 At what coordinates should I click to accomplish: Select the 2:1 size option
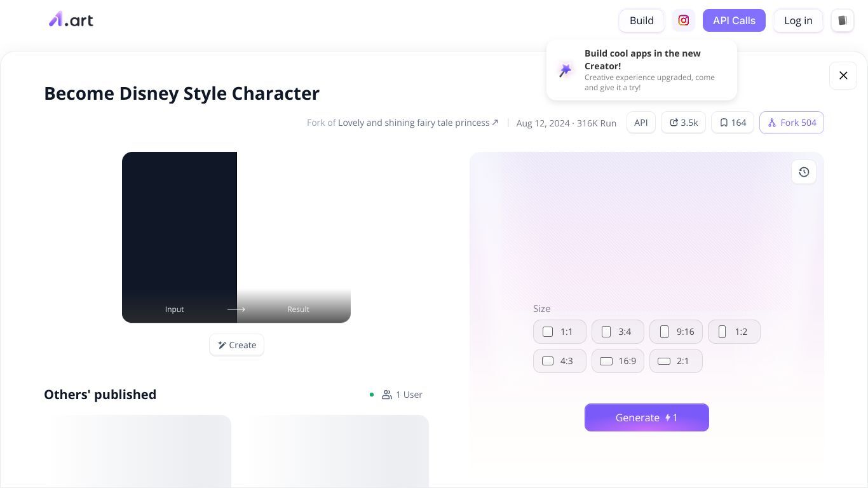(x=676, y=361)
